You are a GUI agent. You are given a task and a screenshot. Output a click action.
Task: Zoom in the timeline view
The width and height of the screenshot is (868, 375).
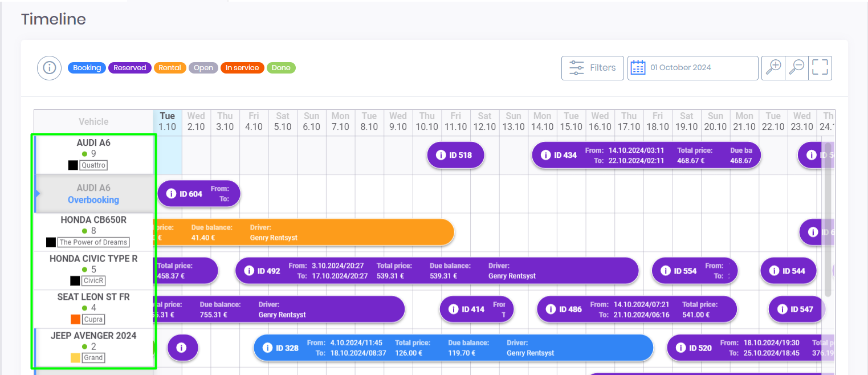coord(773,68)
